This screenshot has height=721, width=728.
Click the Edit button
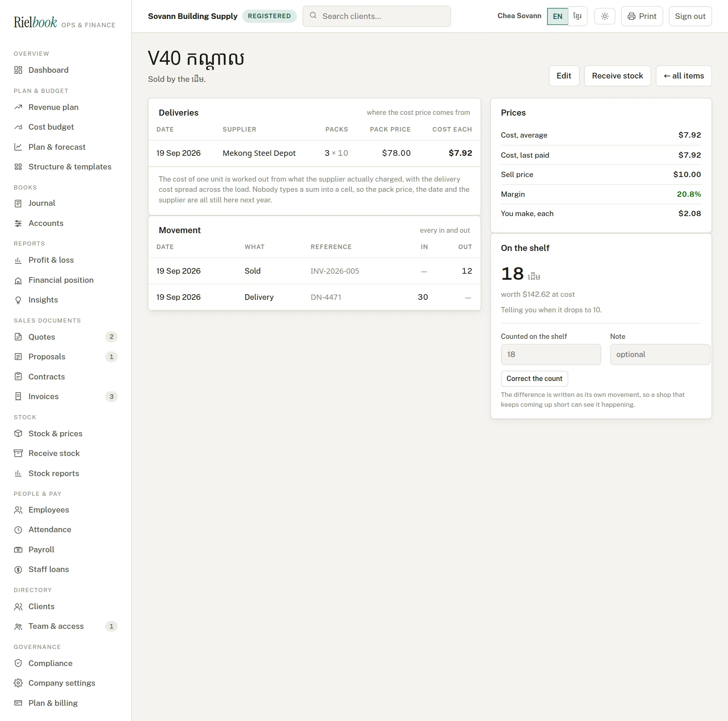tap(564, 76)
